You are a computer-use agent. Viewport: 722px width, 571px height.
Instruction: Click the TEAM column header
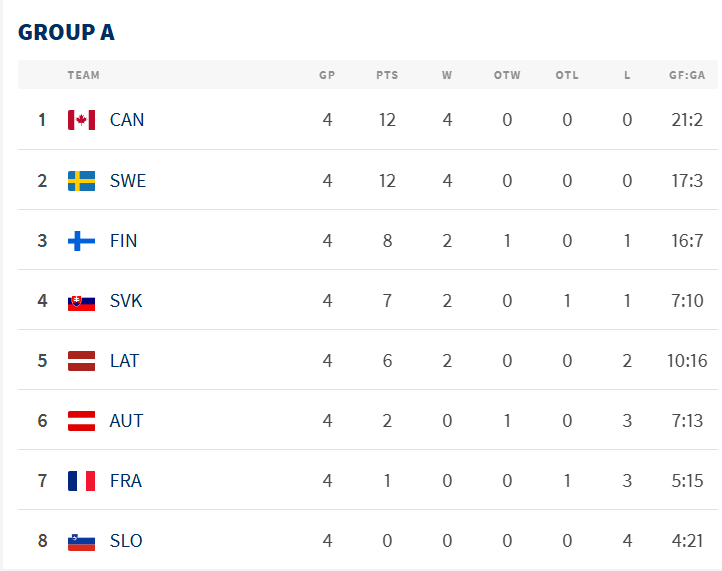(x=84, y=75)
